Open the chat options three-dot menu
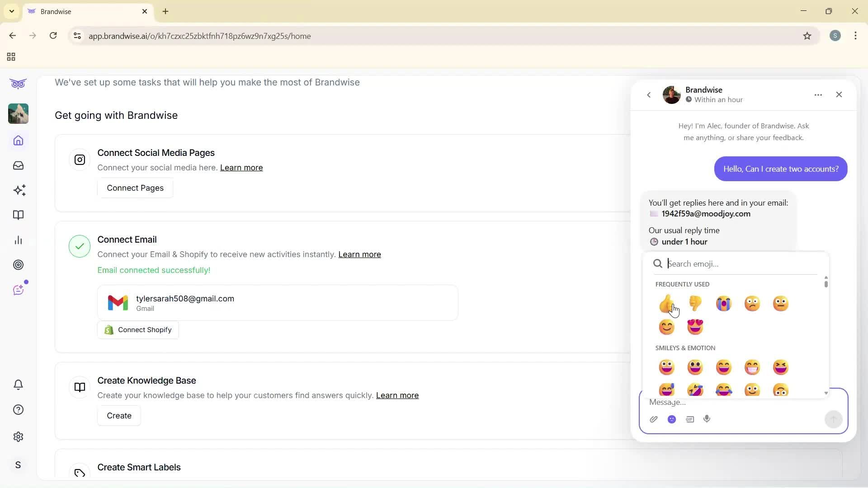The height and width of the screenshot is (488, 868). pos(818,94)
